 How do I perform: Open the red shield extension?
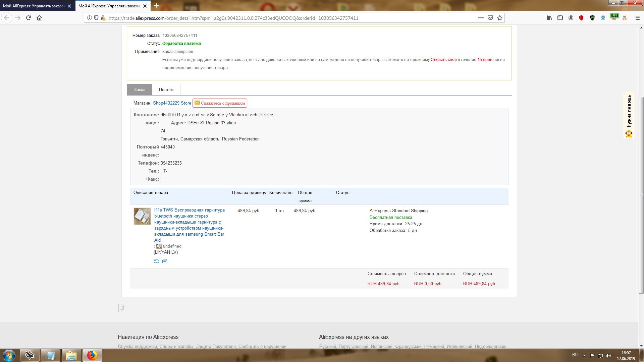pyautogui.click(x=581, y=18)
